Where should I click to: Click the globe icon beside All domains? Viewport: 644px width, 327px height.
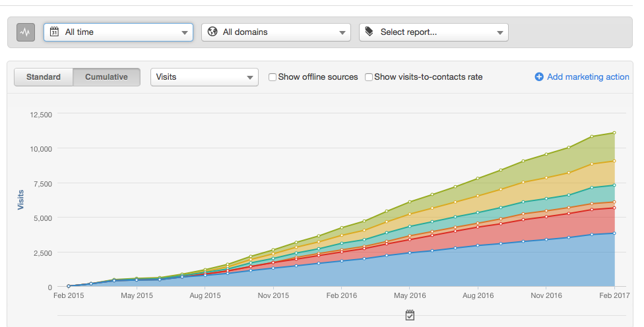tap(212, 32)
